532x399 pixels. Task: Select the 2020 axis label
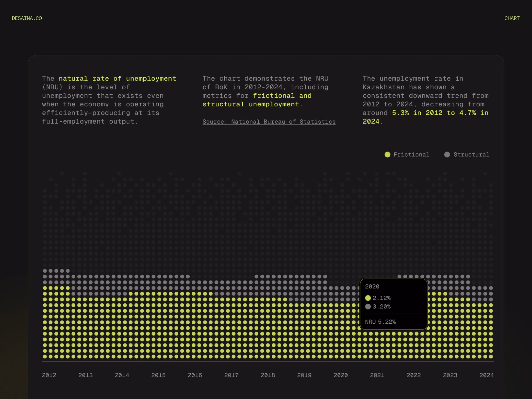click(x=341, y=375)
